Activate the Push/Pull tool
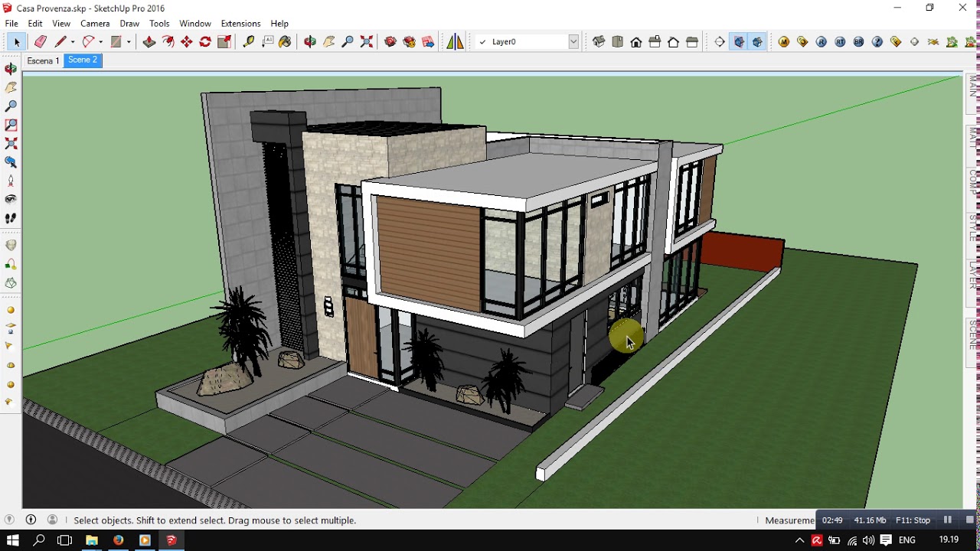 (149, 42)
